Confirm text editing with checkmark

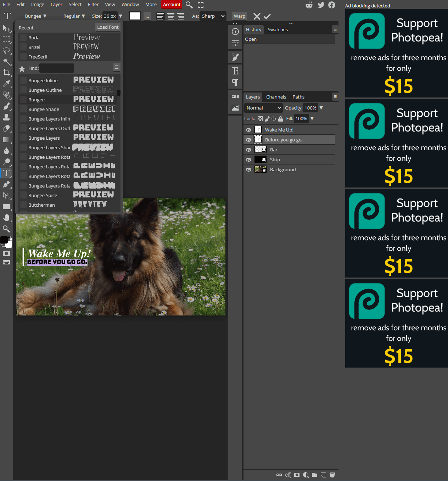coord(267,16)
